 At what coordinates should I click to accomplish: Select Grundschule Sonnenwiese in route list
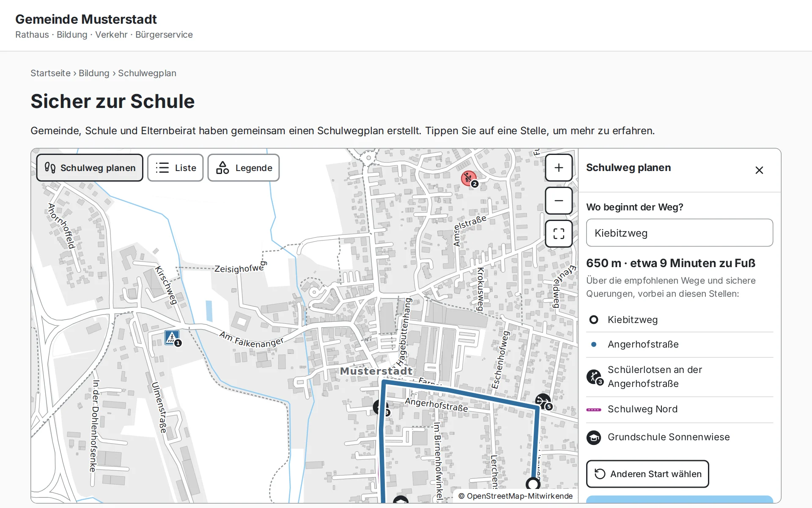[x=679, y=437]
